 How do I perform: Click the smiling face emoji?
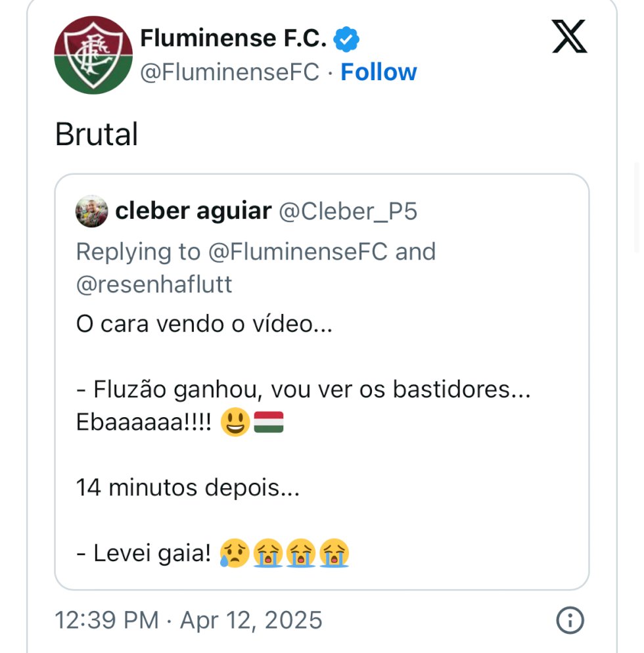(x=235, y=422)
